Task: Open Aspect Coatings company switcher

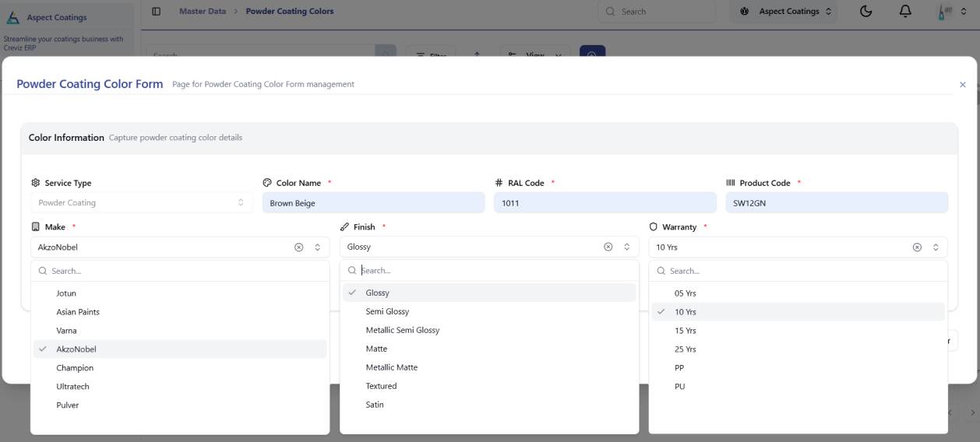Action: tap(786, 12)
